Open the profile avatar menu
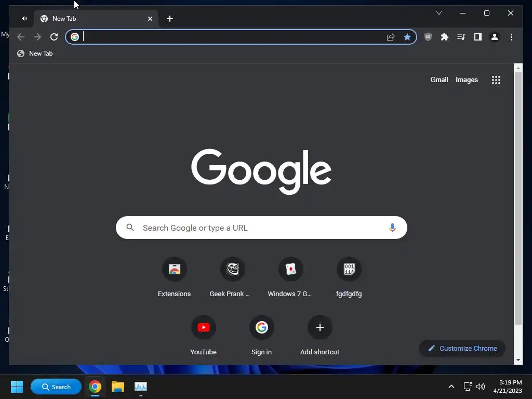532x399 pixels. click(495, 37)
